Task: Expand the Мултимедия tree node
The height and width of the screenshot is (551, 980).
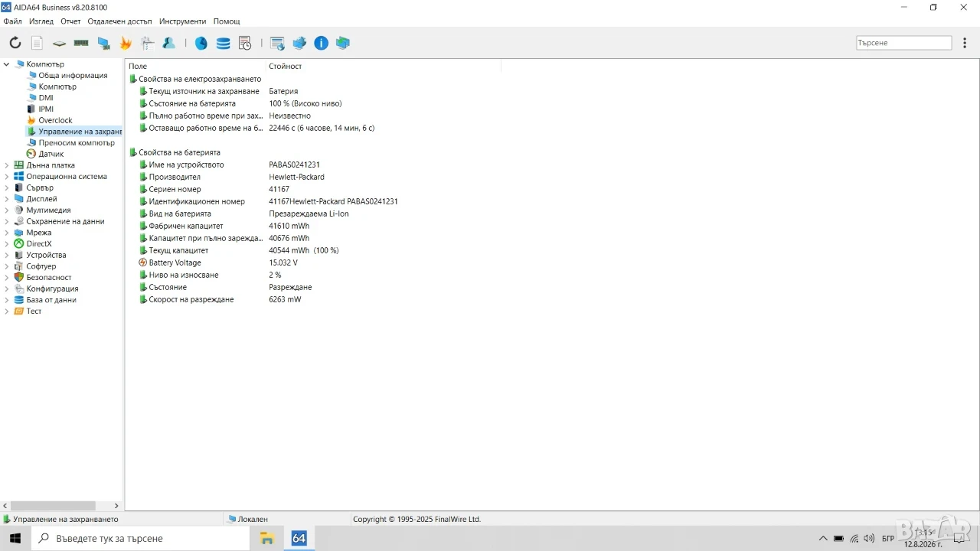Action: point(7,210)
